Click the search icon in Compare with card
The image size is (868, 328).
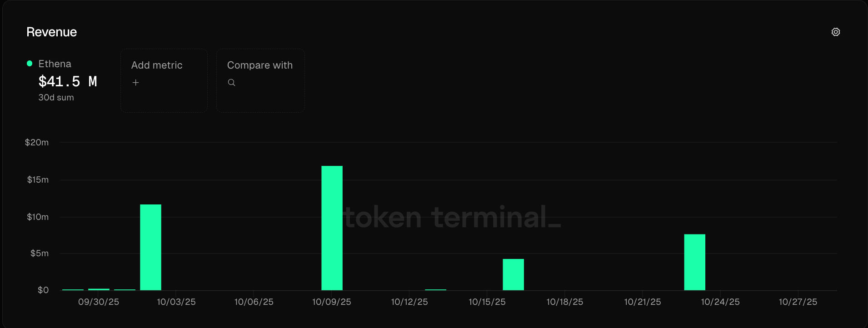coord(232,83)
